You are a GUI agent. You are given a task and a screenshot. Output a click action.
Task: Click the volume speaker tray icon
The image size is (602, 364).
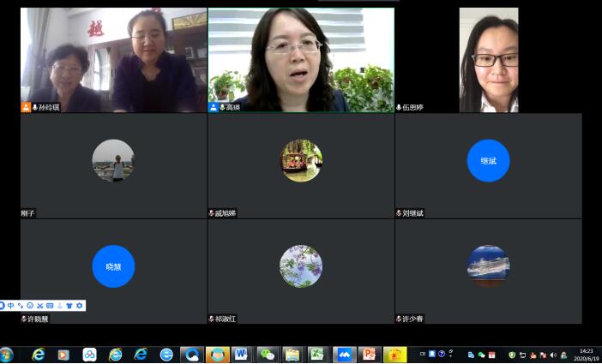(x=553, y=355)
